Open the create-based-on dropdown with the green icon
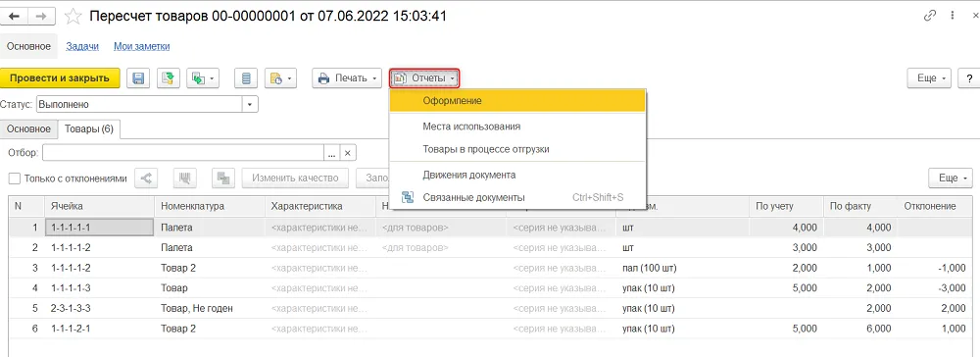 click(203, 78)
